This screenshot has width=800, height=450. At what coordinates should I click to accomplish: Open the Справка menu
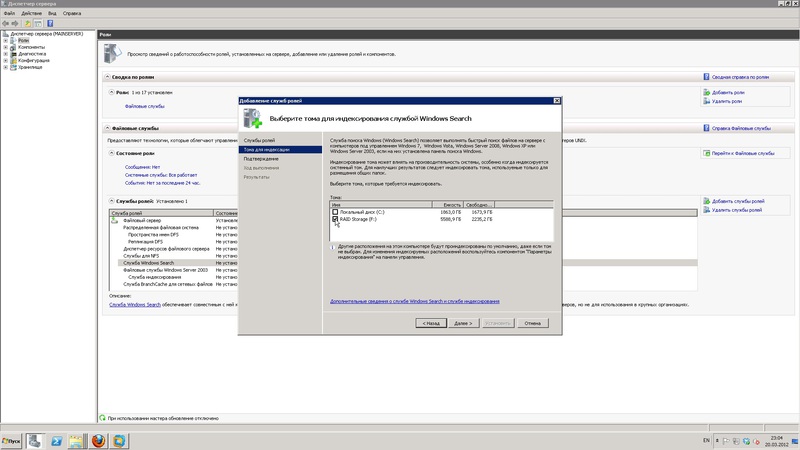72,13
